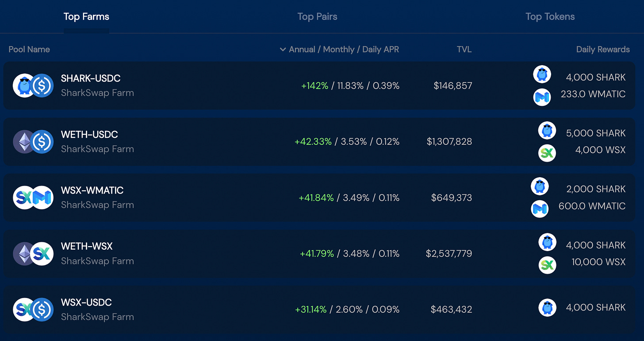Click the +41.79% annual APR value
644x341 pixels.
[x=317, y=254]
